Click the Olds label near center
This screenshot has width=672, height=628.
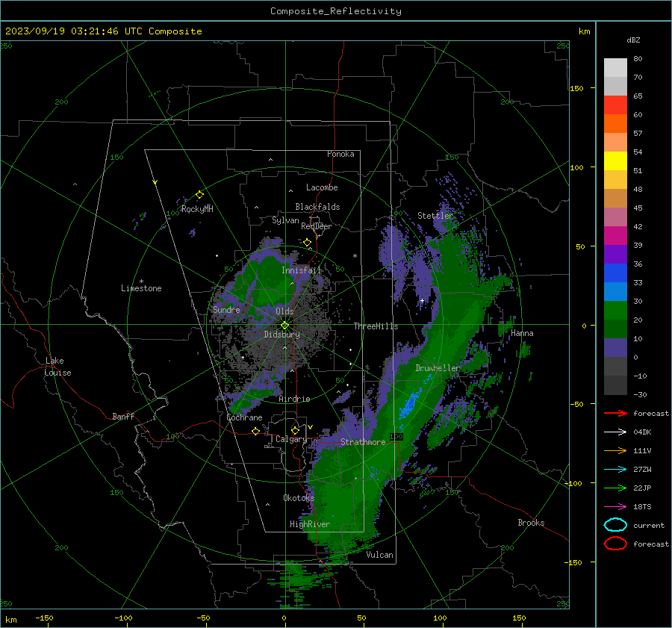click(x=284, y=311)
